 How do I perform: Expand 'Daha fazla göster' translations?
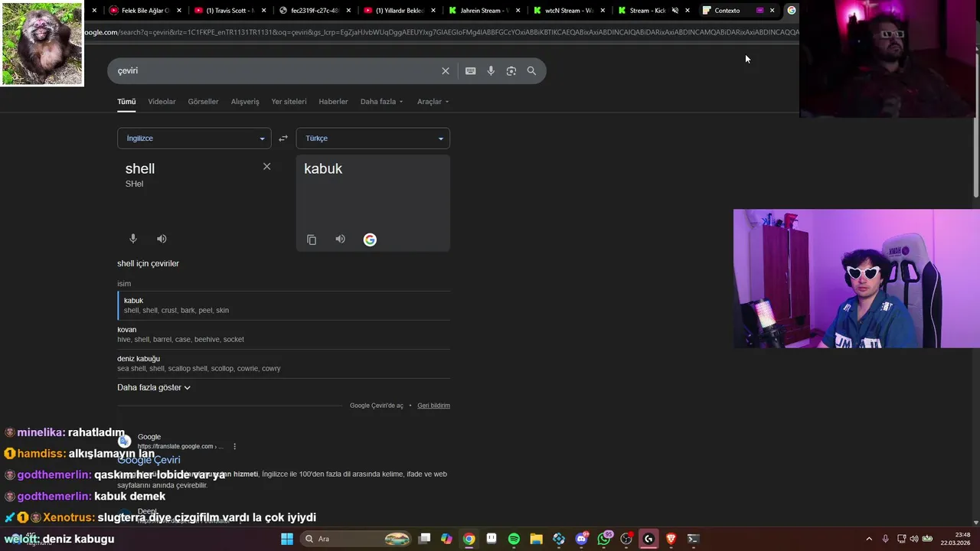[154, 387]
